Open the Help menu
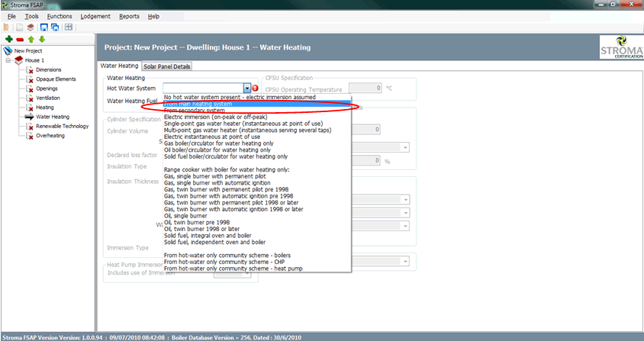644x341 pixels. pyautogui.click(x=153, y=17)
